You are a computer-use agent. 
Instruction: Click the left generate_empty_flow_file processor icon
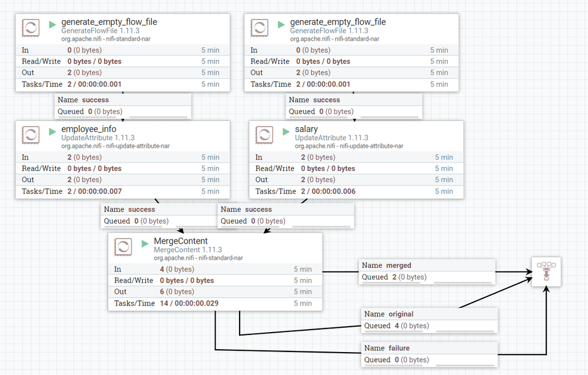[x=31, y=28]
